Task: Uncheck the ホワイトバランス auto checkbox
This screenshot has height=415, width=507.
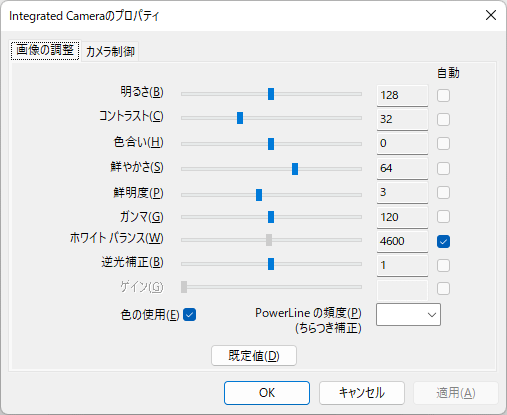Action: pyautogui.click(x=443, y=242)
